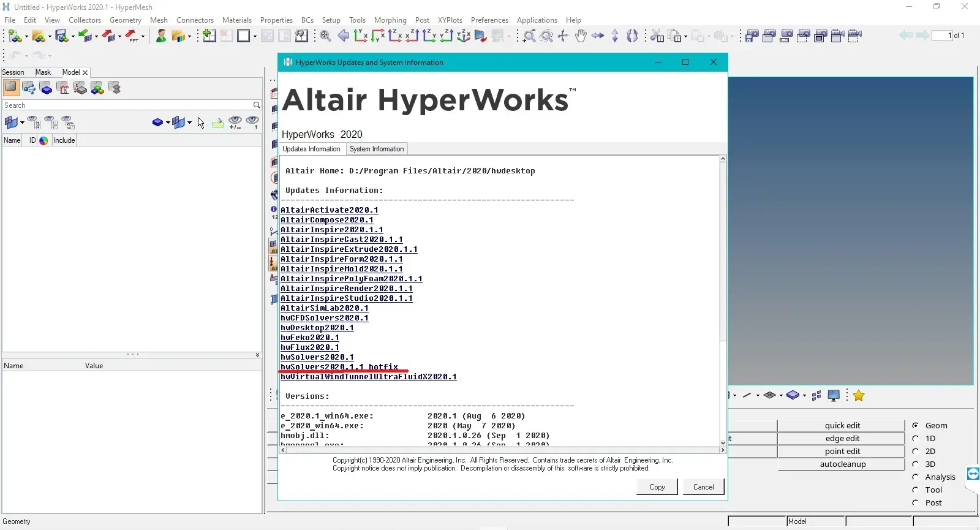Viewport: 980px width, 530px height.
Task: Click the Previous View left-arrow icon
Action: (344, 36)
